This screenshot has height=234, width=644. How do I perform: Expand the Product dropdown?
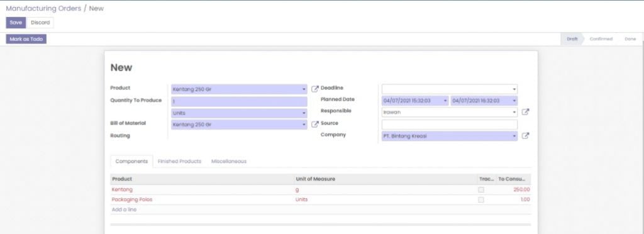[x=304, y=89]
